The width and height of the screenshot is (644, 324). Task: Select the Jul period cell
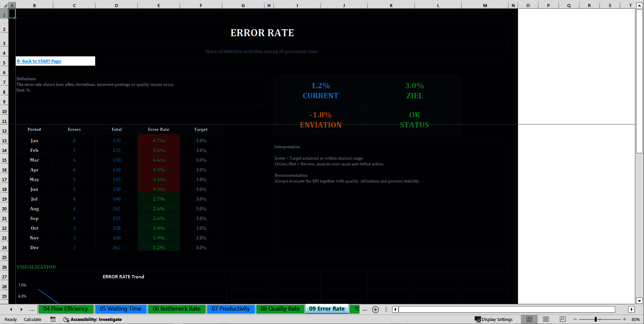pyautogui.click(x=34, y=199)
